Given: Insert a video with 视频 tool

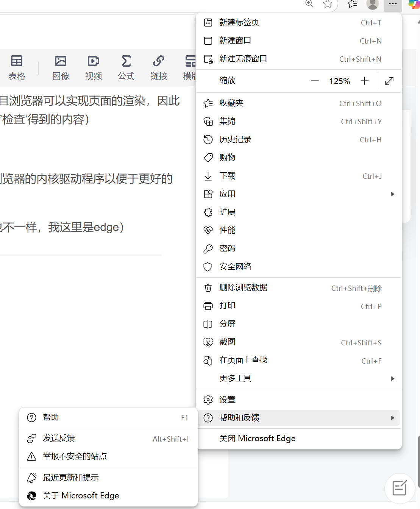Looking at the screenshot, I should (94, 67).
